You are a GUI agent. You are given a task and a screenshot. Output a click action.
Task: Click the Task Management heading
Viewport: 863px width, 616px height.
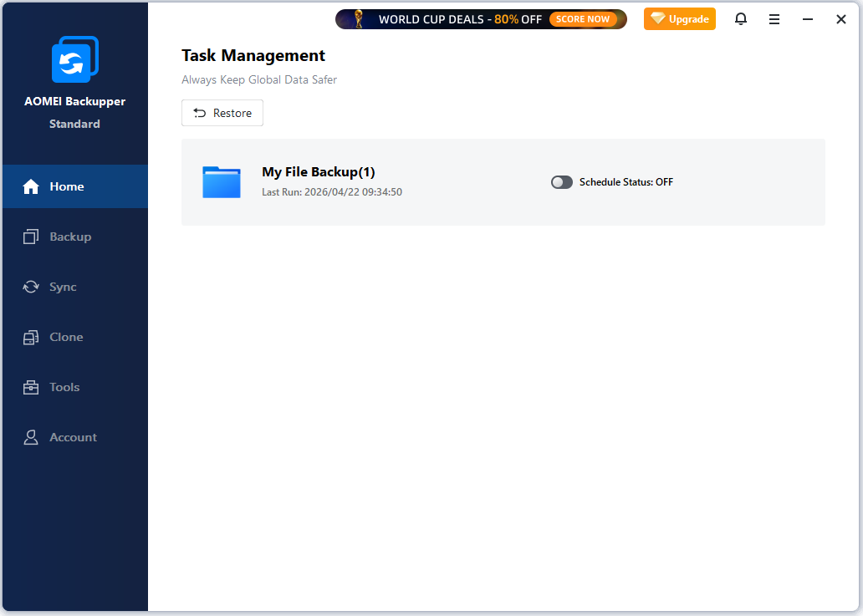click(253, 55)
